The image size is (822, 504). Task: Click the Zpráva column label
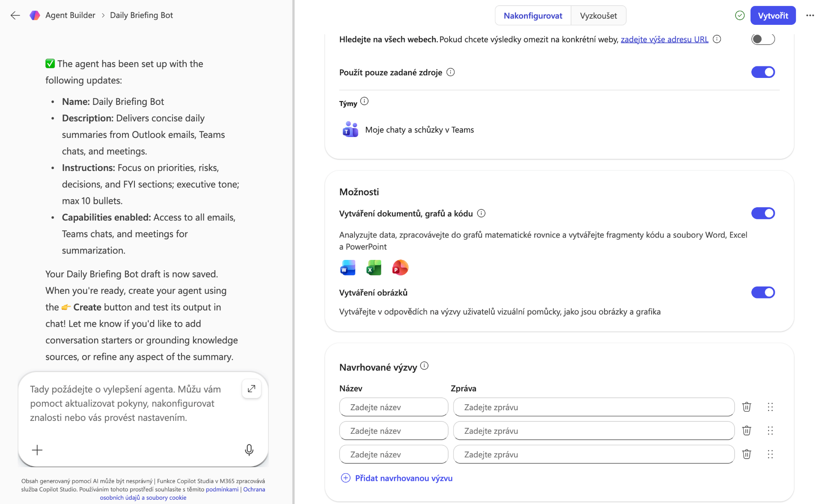[463, 388]
